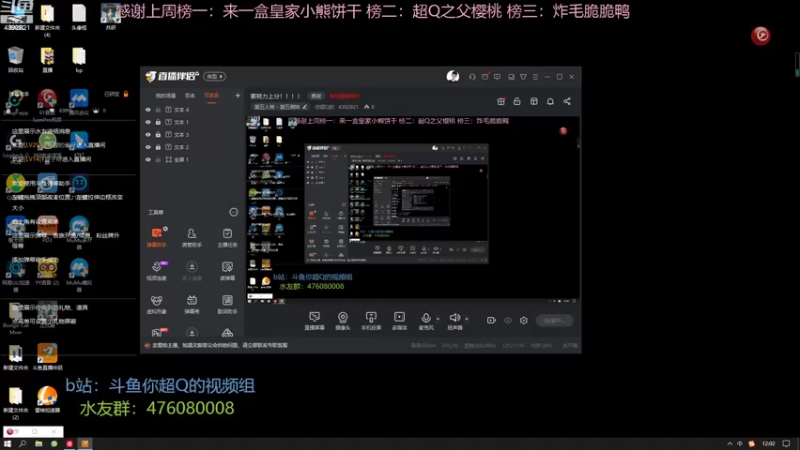This screenshot has height=450, width=800.
Task: Click the red round floating icon on the desktop
Action: tap(761, 35)
